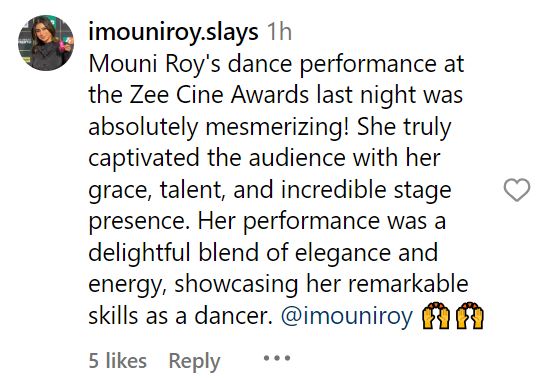The width and height of the screenshot is (553, 378).
Task: Reply to this comment
Action: [194, 361]
